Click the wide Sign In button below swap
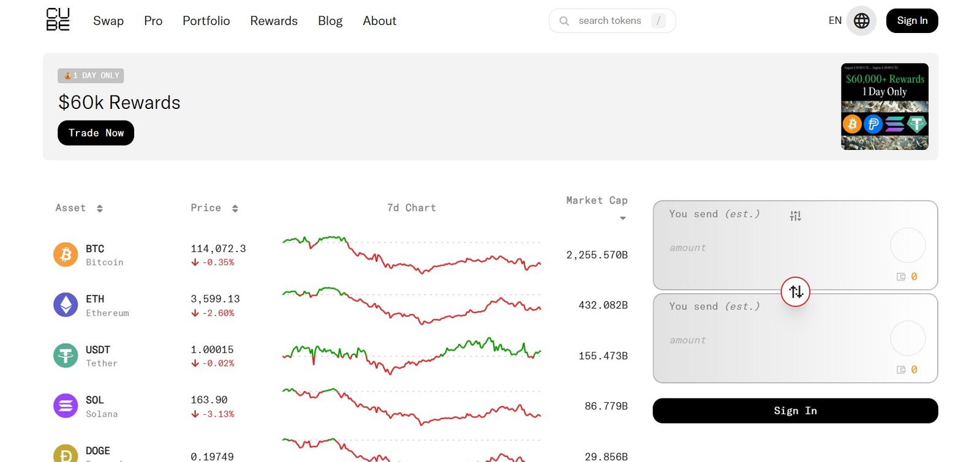 (795, 411)
